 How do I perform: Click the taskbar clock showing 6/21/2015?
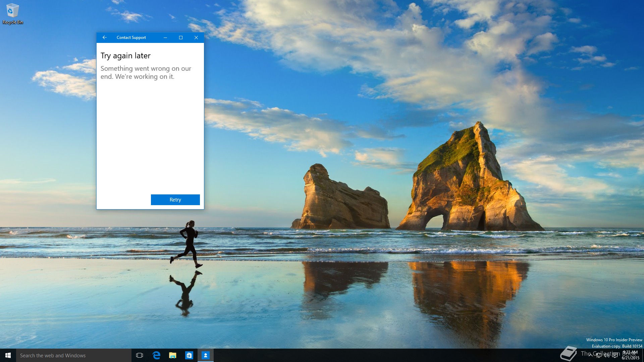pyautogui.click(x=630, y=355)
